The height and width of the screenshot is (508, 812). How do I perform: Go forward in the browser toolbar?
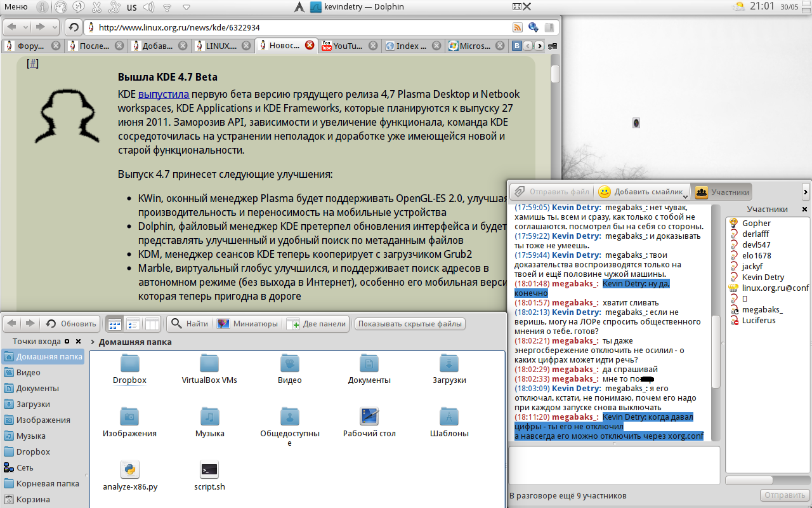point(40,27)
